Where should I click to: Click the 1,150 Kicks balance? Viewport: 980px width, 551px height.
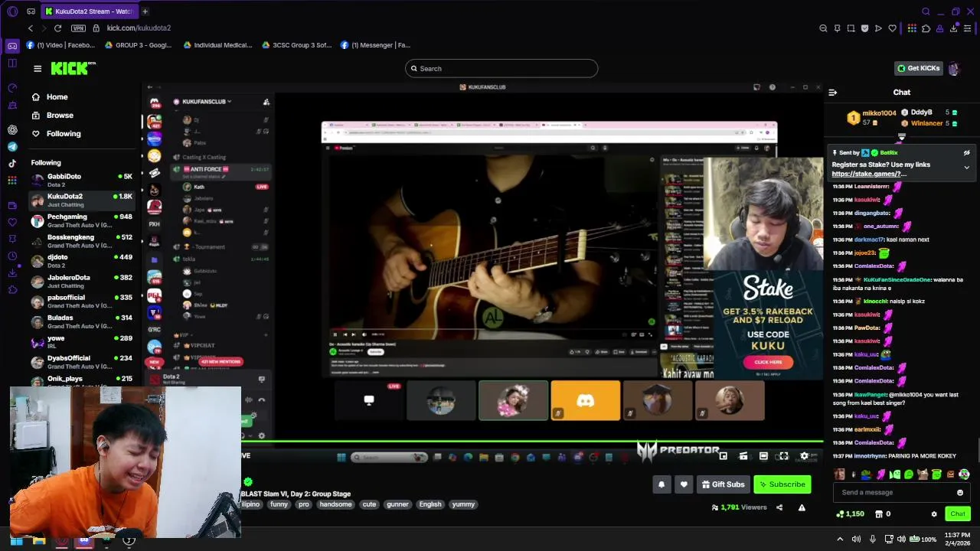click(x=850, y=514)
